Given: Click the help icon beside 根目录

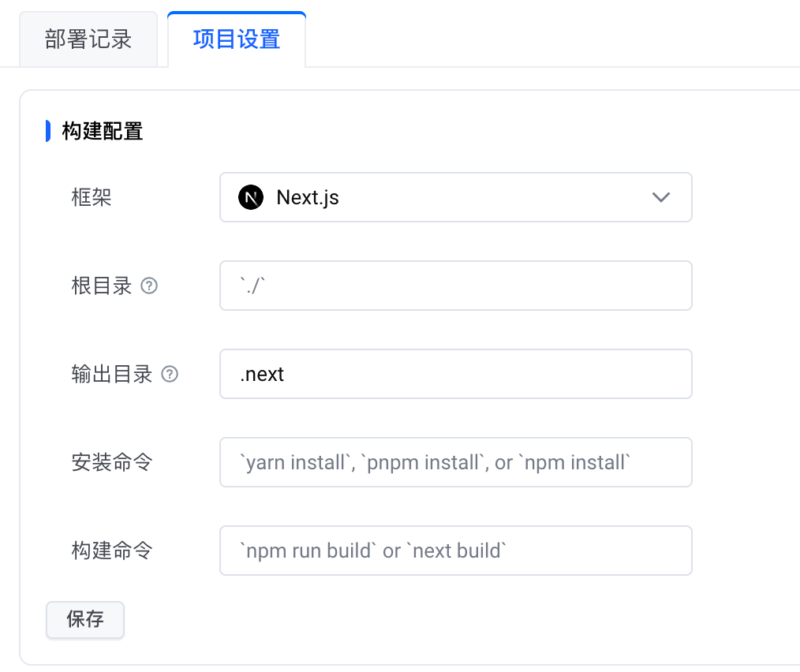Looking at the screenshot, I should pyautogui.click(x=149, y=286).
